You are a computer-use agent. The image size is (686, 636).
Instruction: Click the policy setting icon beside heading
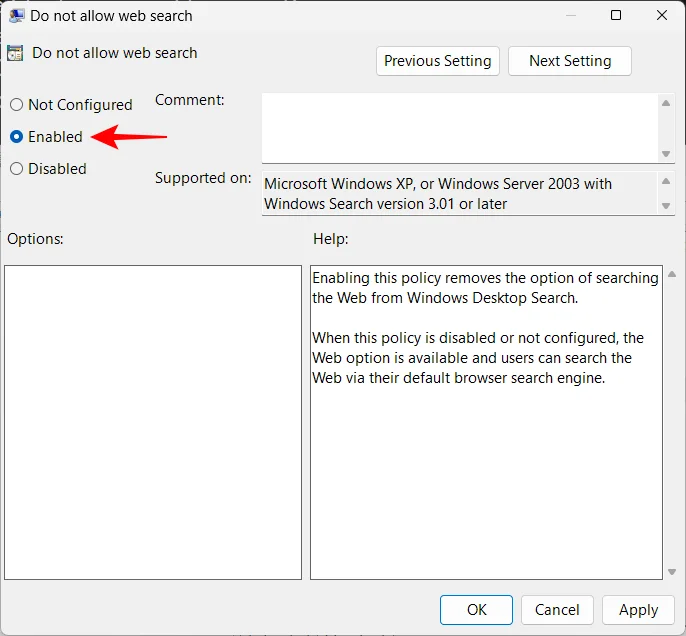coord(15,53)
